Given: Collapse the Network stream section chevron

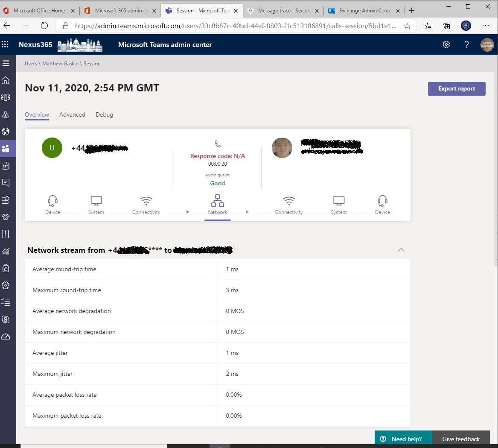Looking at the screenshot, I should 401,250.
